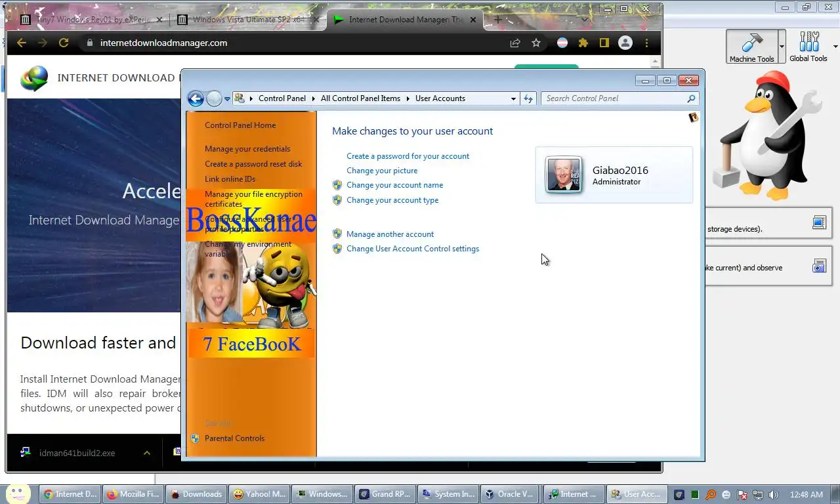Open a new browser tab
The width and height of the screenshot is (840, 504).
pos(498,20)
